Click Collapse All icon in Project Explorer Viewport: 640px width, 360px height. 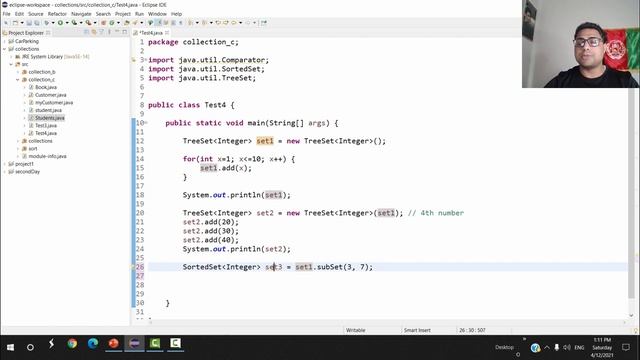click(x=87, y=32)
